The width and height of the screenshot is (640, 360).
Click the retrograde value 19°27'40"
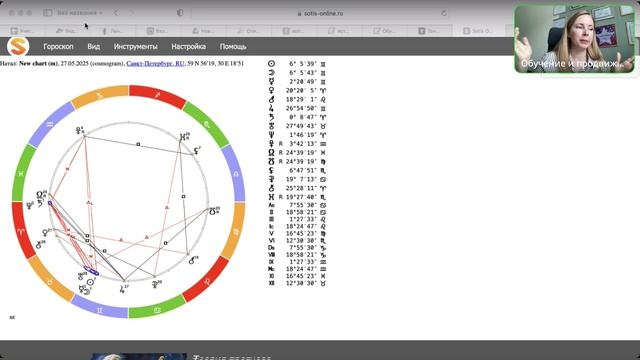click(301, 197)
